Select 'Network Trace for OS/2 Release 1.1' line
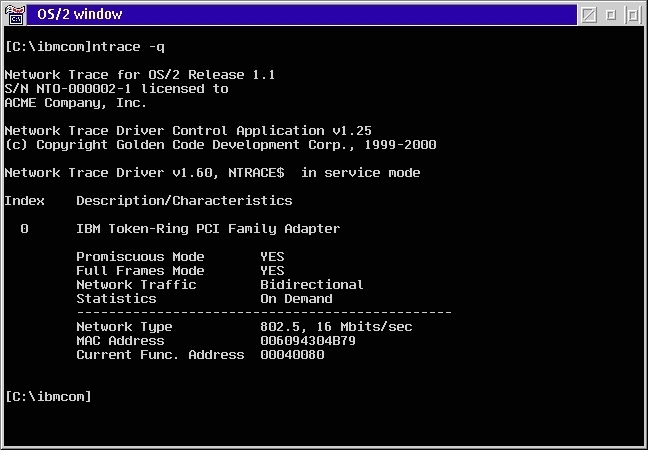The image size is (648, 450). tap(140, 75)
